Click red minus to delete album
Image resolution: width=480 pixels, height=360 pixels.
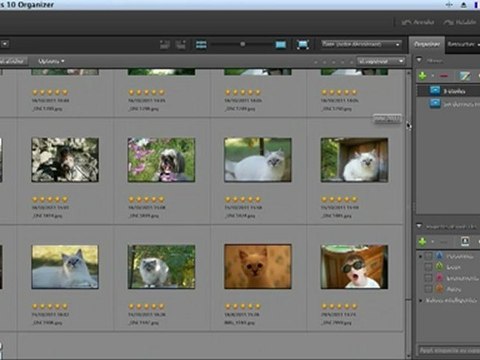click(443, 76)
